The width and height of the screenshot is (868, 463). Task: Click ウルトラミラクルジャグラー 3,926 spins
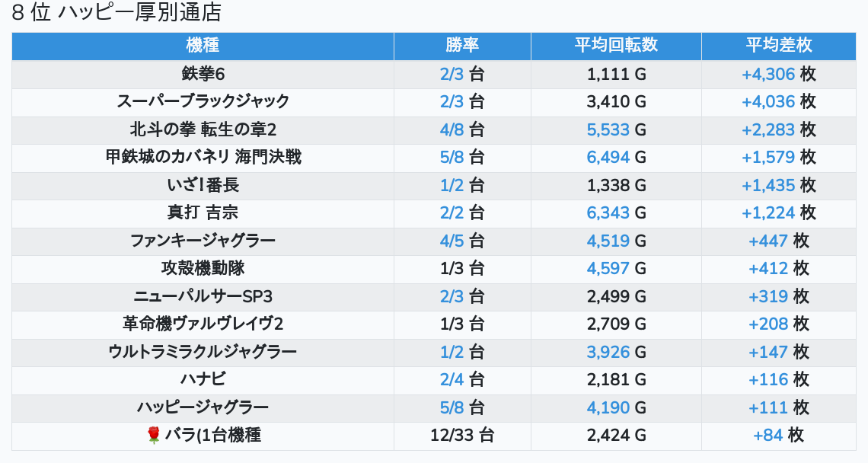point(608,353)
